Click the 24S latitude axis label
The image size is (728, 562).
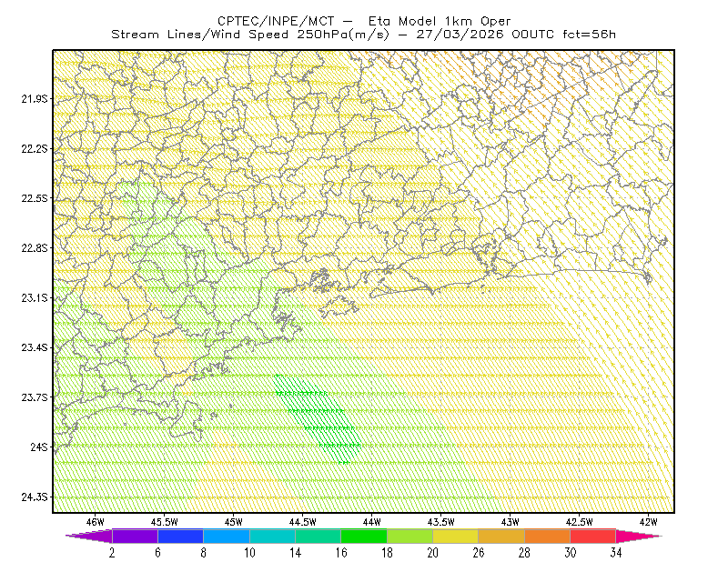pos(39,447)
